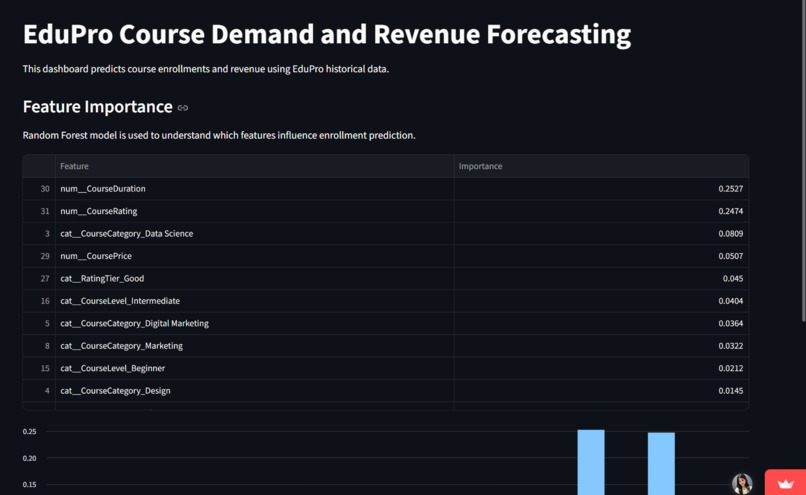
Task: Click the 0.20 y-axis label on the chart
Action: click(29, 458)
